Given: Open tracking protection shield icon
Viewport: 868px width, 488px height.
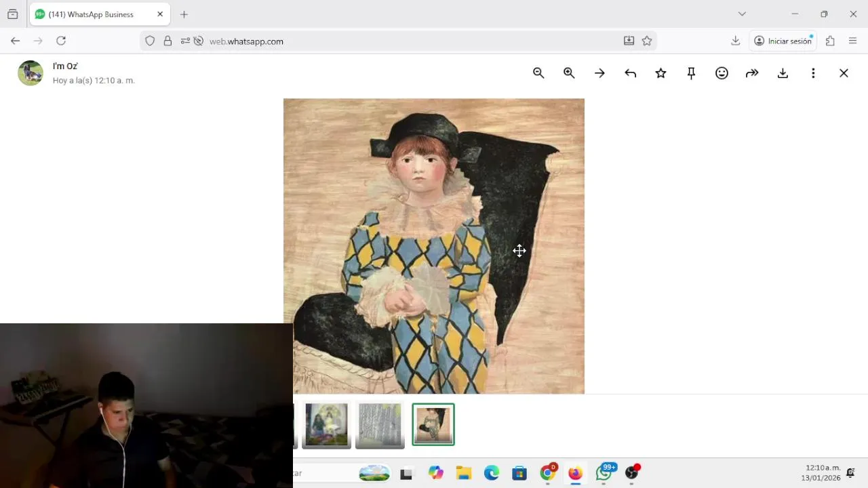Looking at the screenshot, I should point(150,41).
